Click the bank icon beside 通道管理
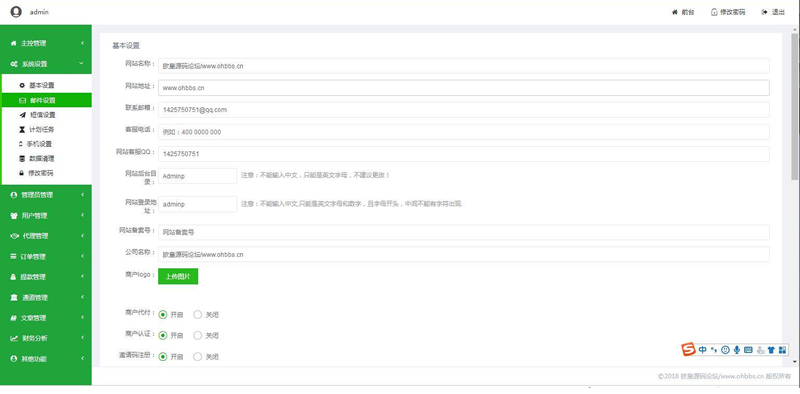The image size is (800, 394). [14, 298]
